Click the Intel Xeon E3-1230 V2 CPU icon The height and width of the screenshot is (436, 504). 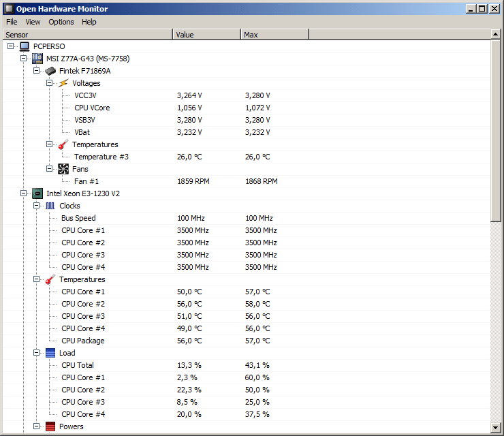click(x=37, y=193)
